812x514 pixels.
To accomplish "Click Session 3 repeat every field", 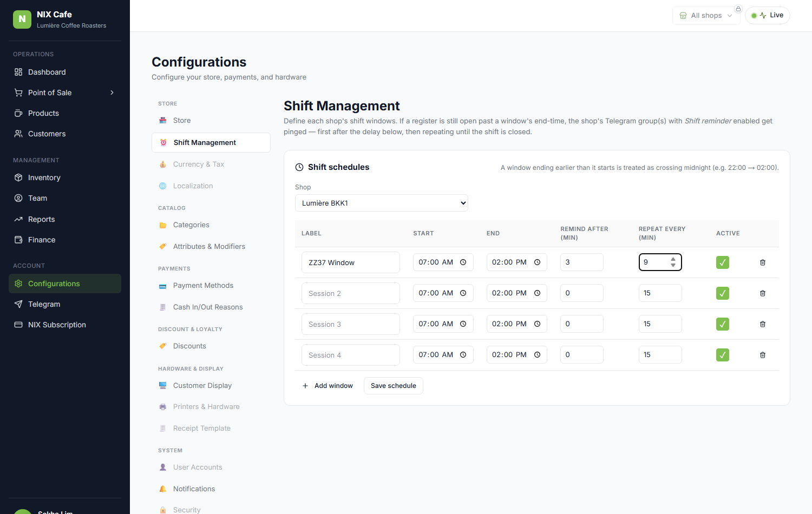I will [660, 324].
